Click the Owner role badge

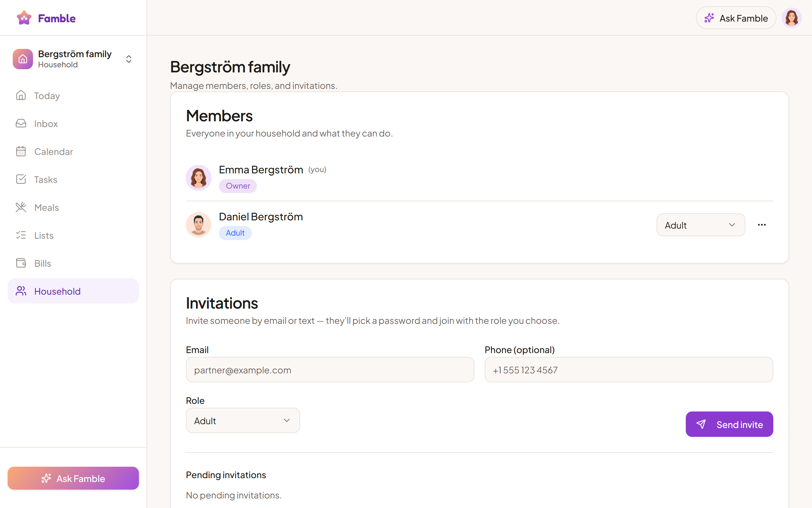238,186
